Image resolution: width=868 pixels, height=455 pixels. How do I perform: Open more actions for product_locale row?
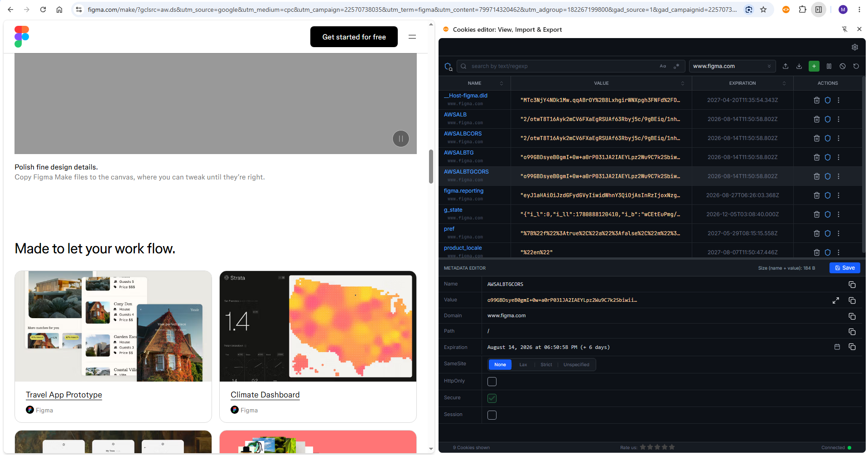point(838,252)
